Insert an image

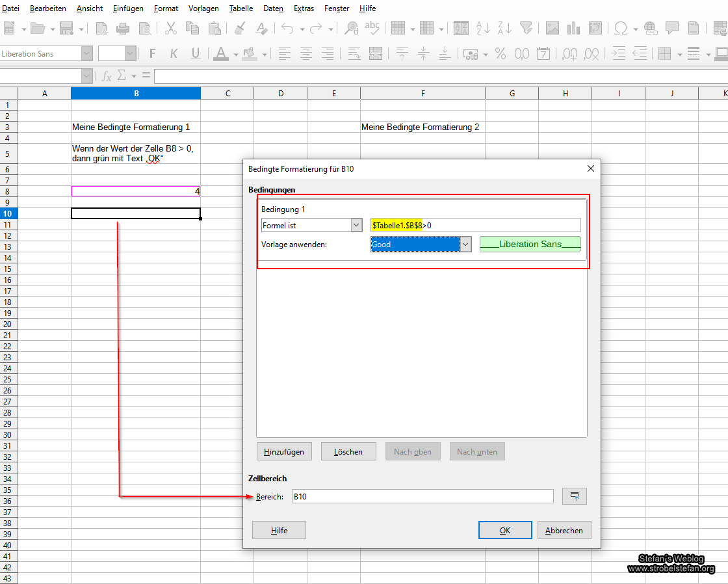(x=552, y=29)
